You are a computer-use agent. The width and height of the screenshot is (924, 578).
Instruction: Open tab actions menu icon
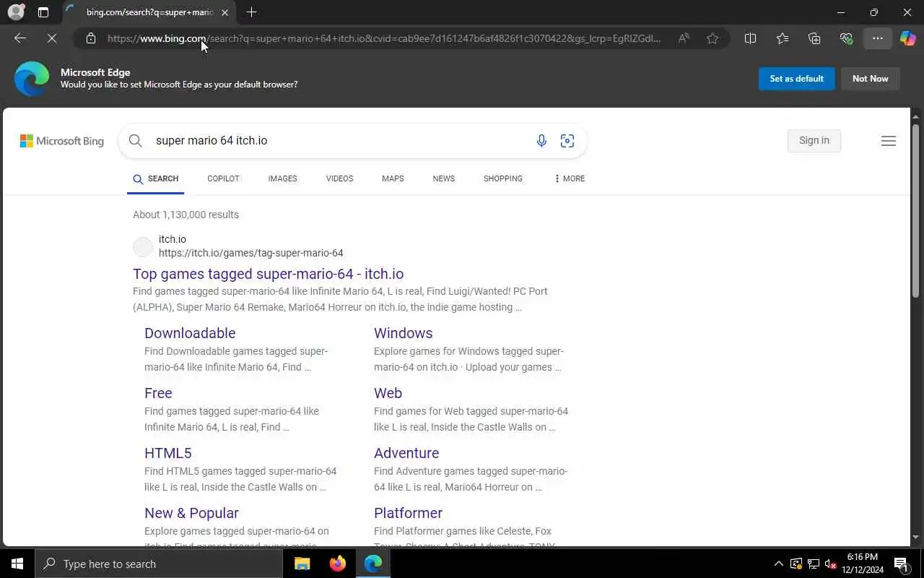tap(43, 12)
